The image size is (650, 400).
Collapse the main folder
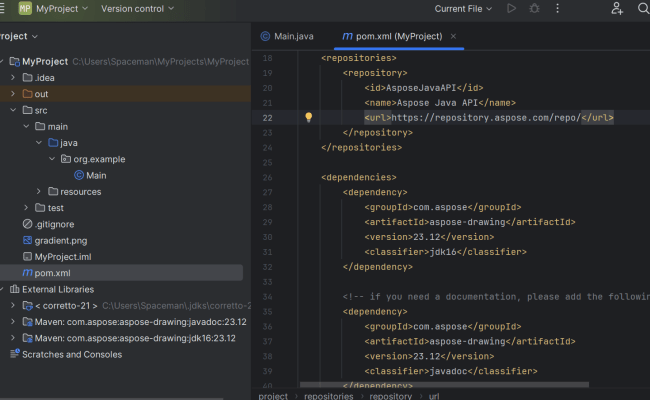pyautogui.click(x=26, y=126)
